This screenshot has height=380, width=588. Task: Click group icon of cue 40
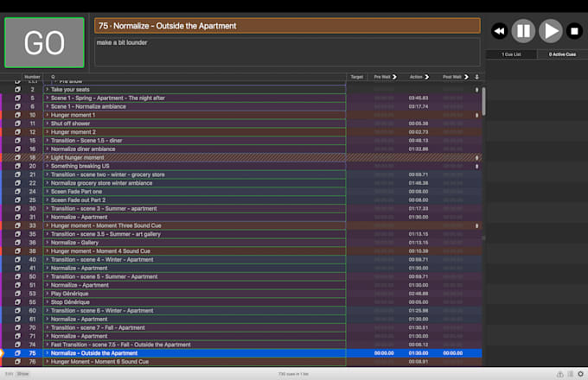[x=17, y=259]
